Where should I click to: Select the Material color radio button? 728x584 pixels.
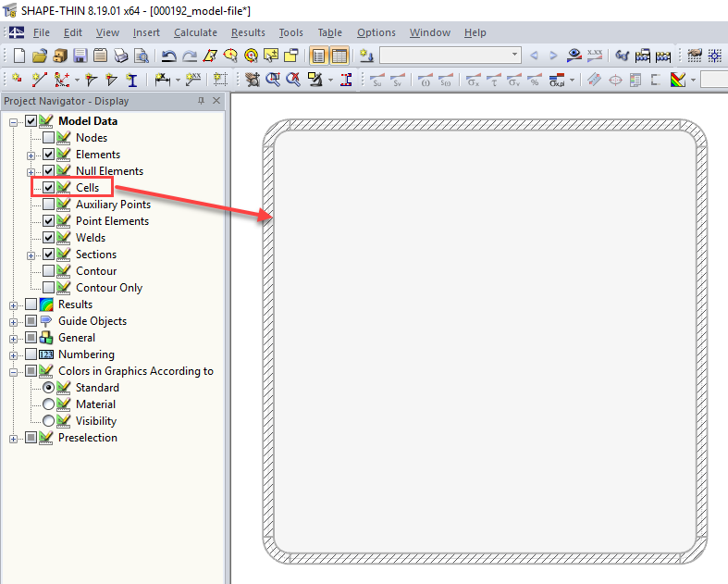[49, 404]
